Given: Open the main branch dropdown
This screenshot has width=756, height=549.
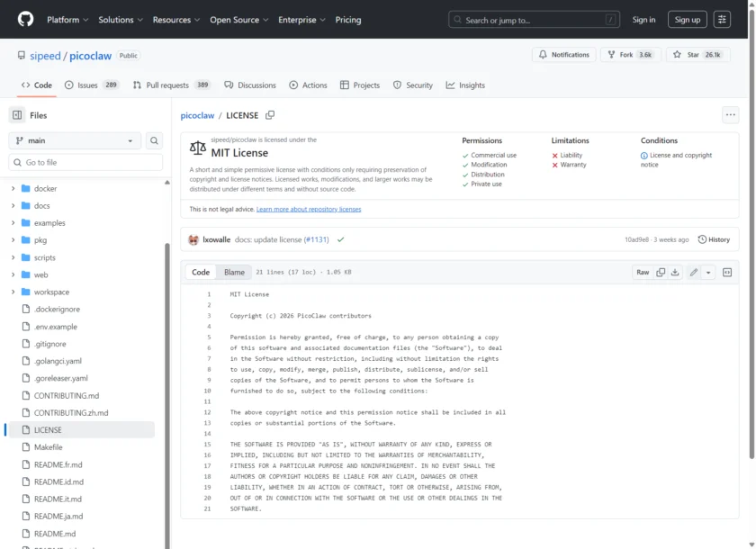Looking at the screenshot, I should point(75,140).
